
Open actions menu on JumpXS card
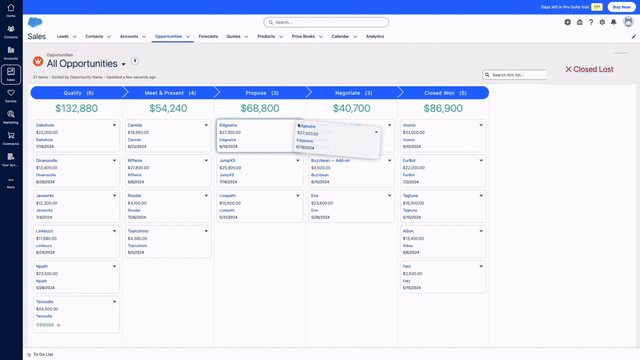(x=298, y=160)
